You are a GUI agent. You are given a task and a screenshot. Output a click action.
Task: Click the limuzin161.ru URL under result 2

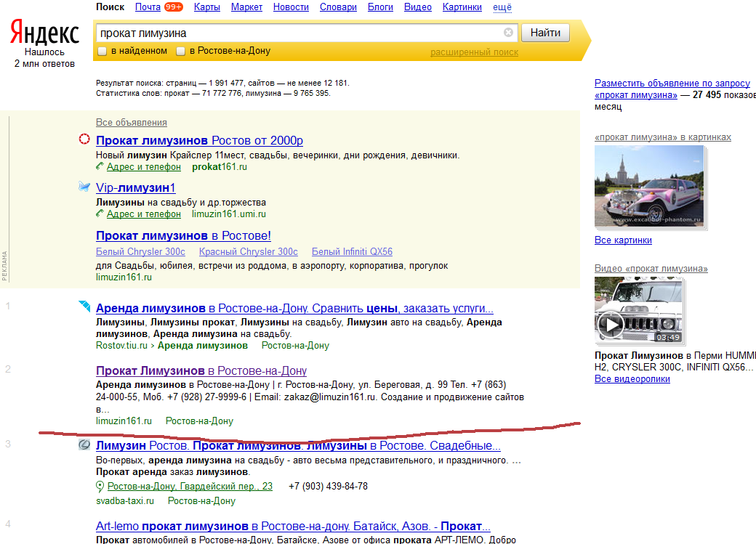(x=124, y=421)
